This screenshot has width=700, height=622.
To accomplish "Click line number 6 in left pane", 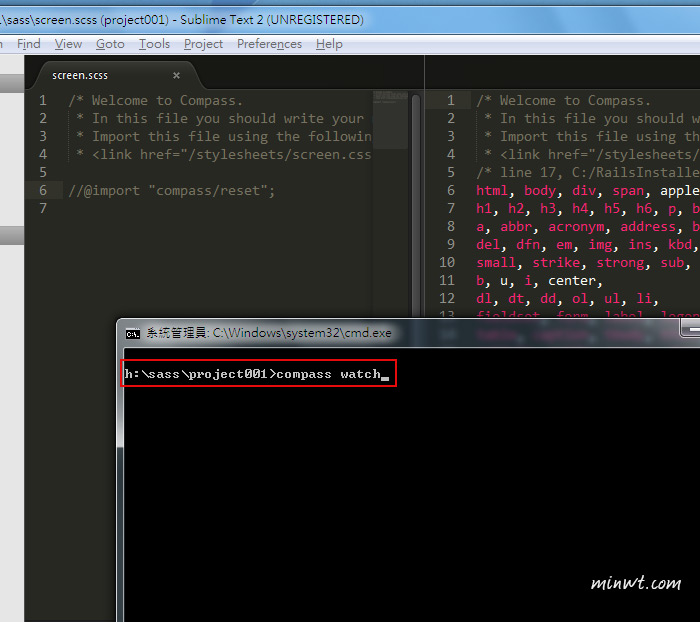I will pos(43,190).
